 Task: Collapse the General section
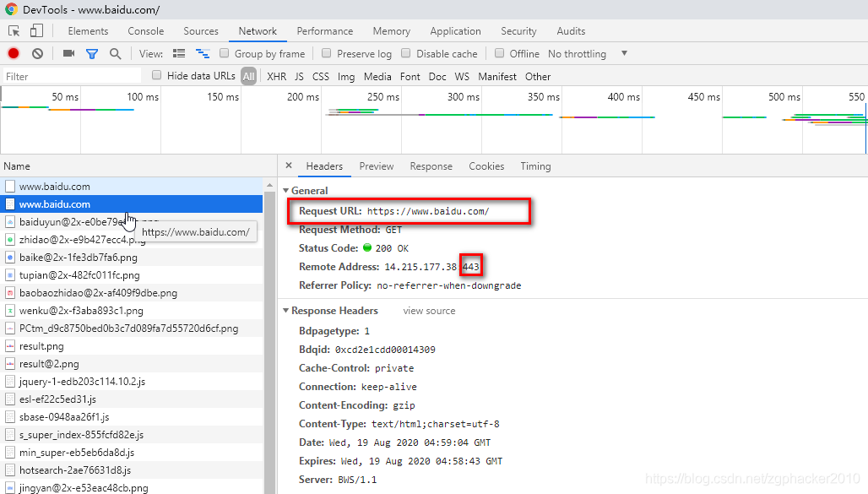286,191
